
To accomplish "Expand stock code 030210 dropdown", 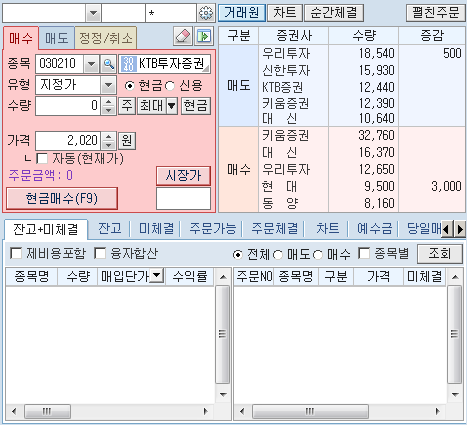I will [91, 64].
